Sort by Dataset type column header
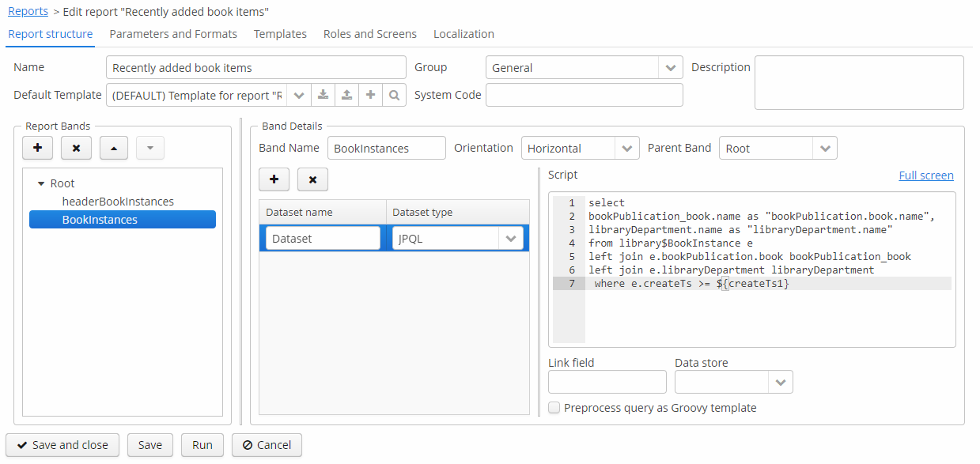The width and height of the screenshot is (980, 464). pyautogui.click(x=457, y=212)
